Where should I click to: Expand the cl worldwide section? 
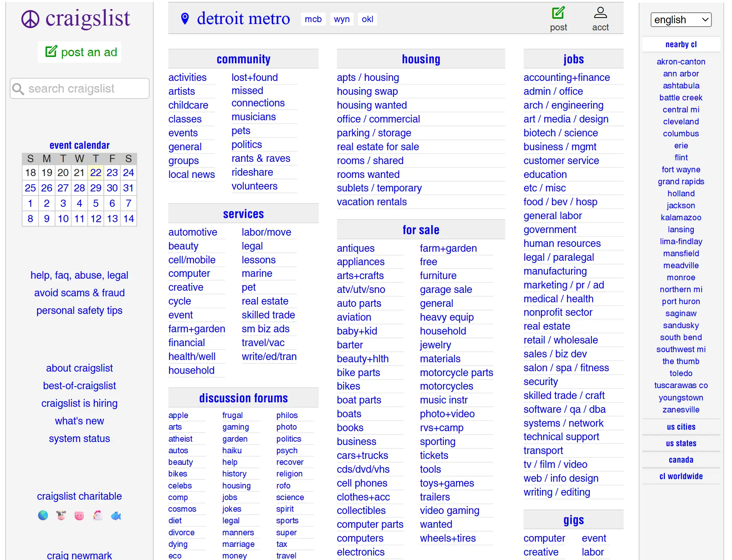click(681, 476)
